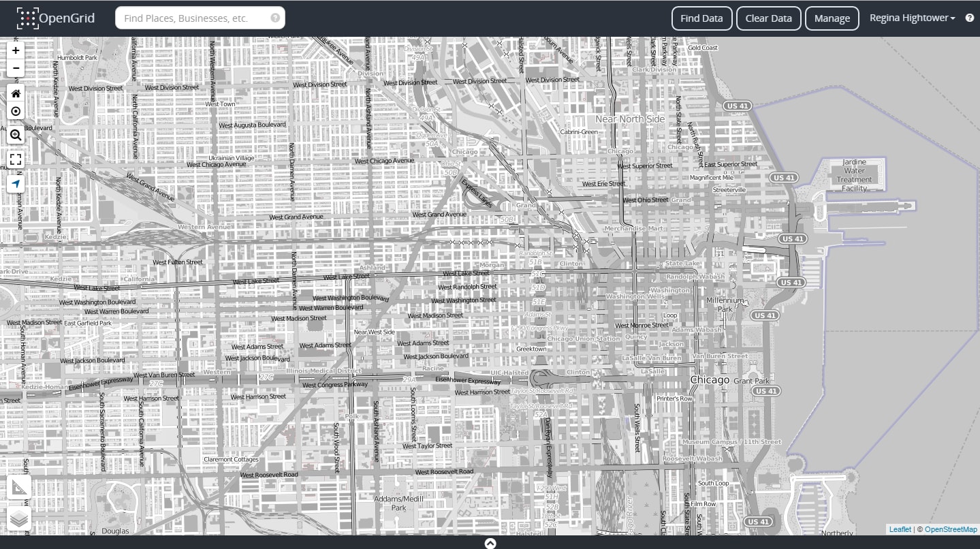Click the search help question mark icon
Image resolution: width=980 pixels, height=549 pixels.
275,18
